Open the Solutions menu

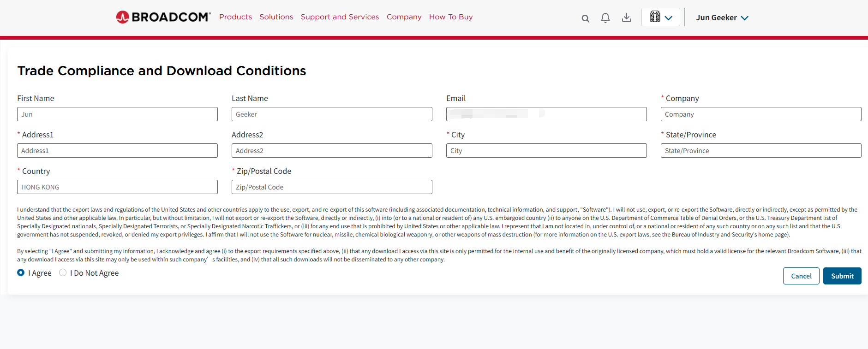[x=276, y=17]
